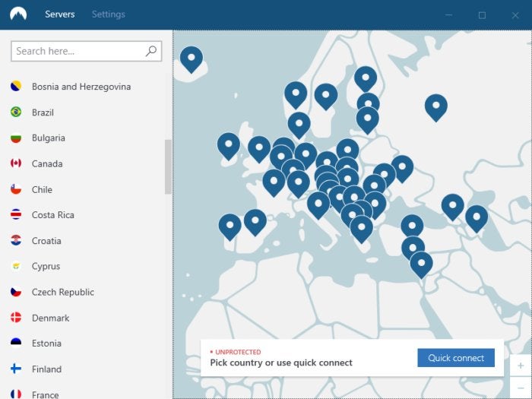Click the Turkey map pin
This screenshot has height=399, width=532.
412,226
